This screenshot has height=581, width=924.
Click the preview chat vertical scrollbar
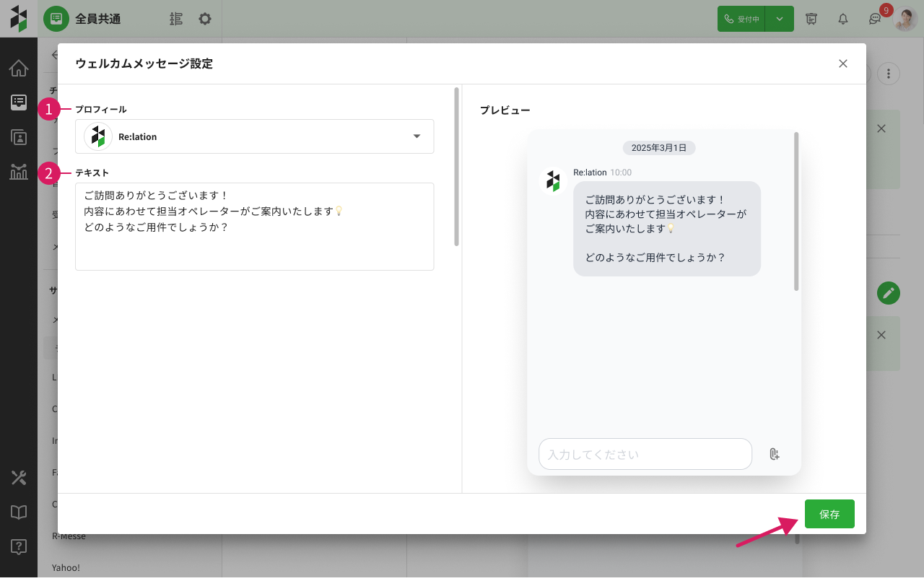tap(796, 211)
